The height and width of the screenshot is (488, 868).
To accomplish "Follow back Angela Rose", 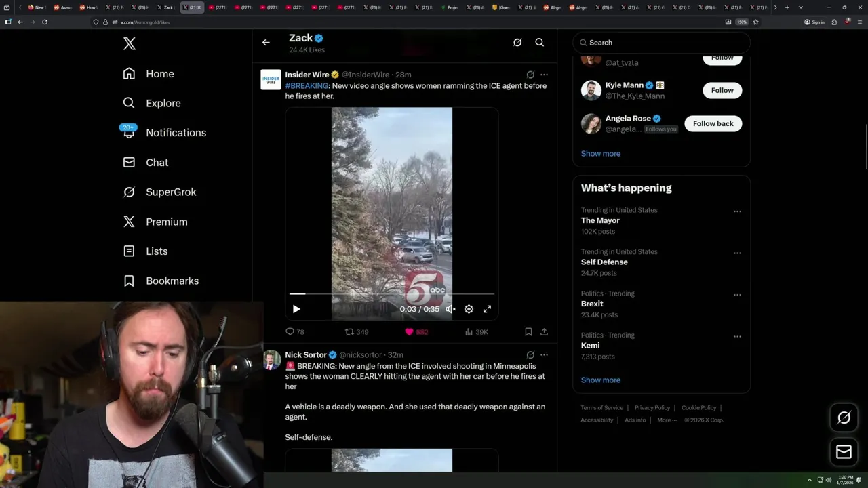I will click(713, 123).
